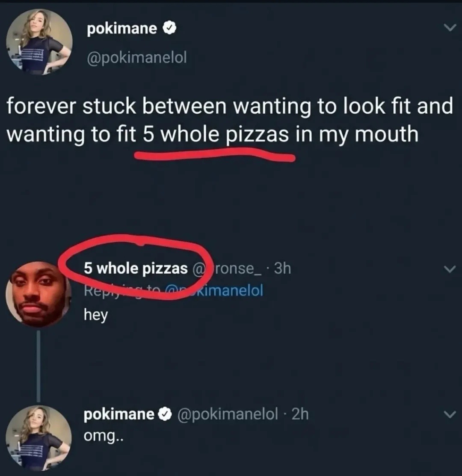The image size is (462, 476).
Task: Expand options chevron on the "hey" reply
Action: click(x=448, y=269)
